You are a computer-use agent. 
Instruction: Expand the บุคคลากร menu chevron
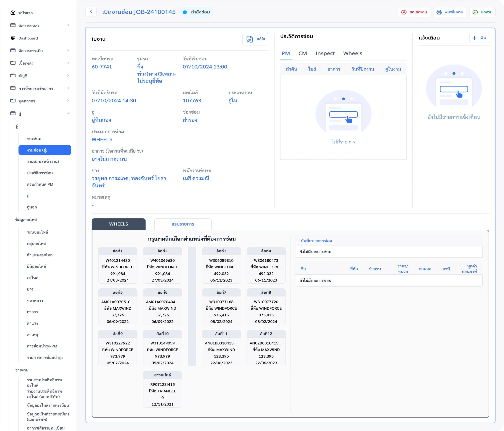tap(68, 101)
